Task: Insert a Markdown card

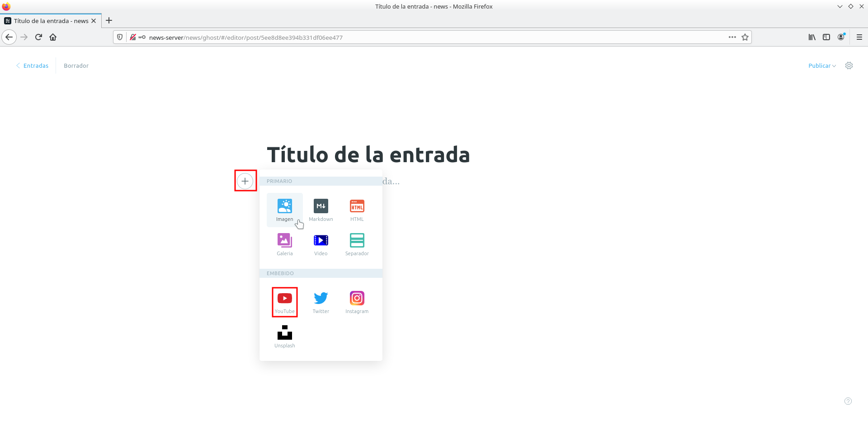Action: [321, 210]
